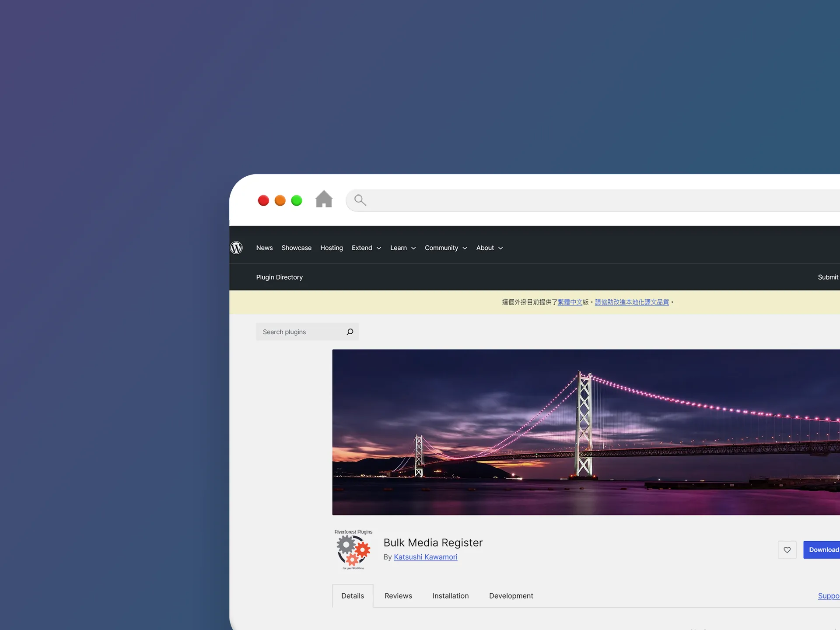The height and width of the screenshot is (630, 840).
Task: Favorite the plugin with heart icon
Action: [x=787, y=550]
